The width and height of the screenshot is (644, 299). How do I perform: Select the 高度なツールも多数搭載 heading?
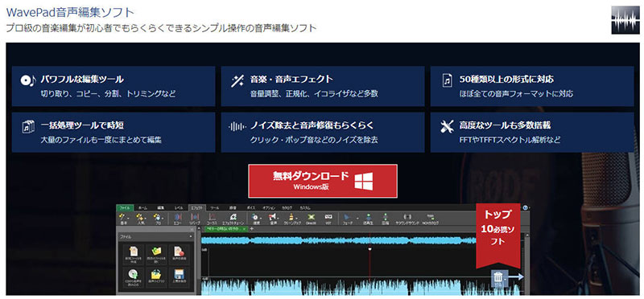point(506,125)
